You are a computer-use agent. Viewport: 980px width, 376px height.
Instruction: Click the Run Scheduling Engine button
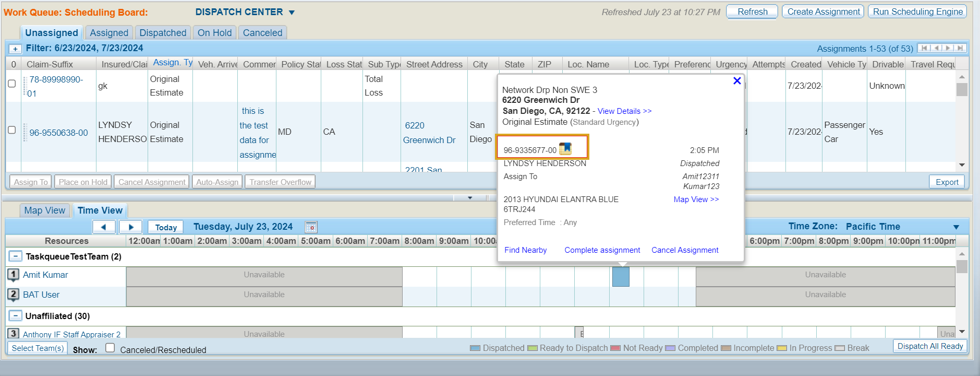917,11
